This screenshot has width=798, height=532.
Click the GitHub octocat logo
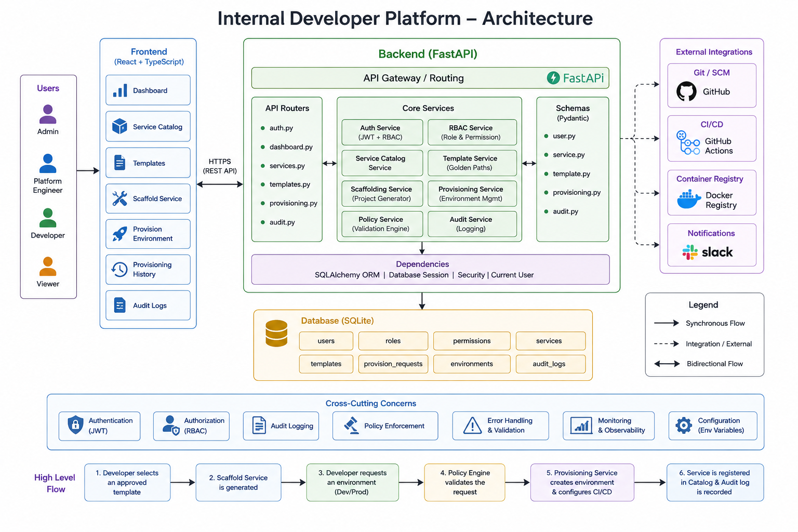point(686,91)
